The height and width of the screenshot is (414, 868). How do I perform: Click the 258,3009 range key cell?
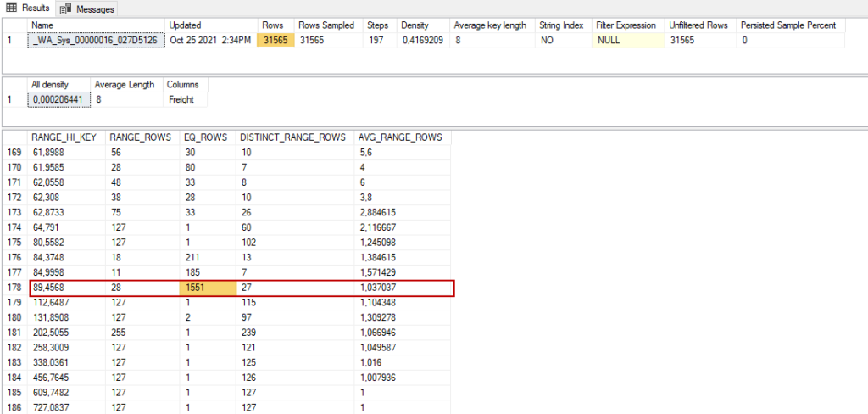pos(66,348)
